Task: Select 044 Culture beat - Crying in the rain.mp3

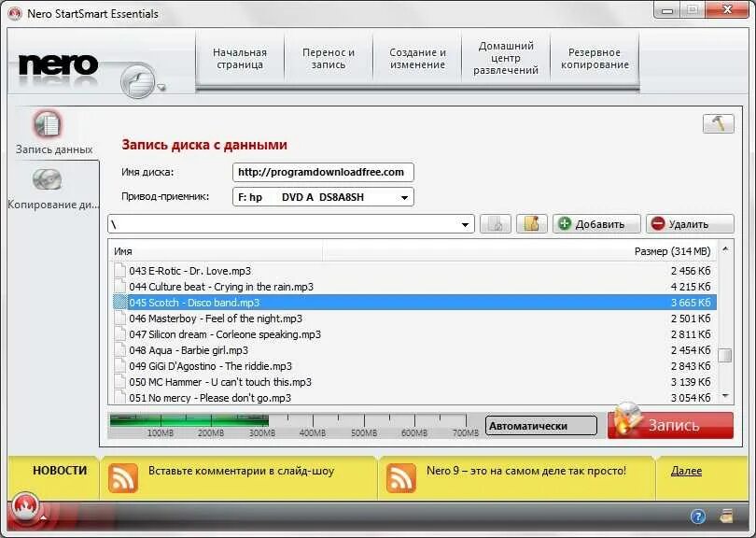Action: click(x=414, y=287)
